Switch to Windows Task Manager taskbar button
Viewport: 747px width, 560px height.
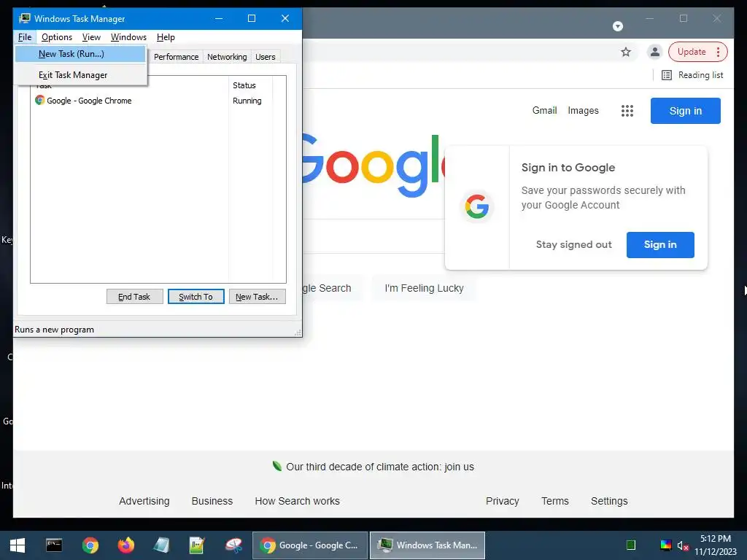[x=427, y=545]
